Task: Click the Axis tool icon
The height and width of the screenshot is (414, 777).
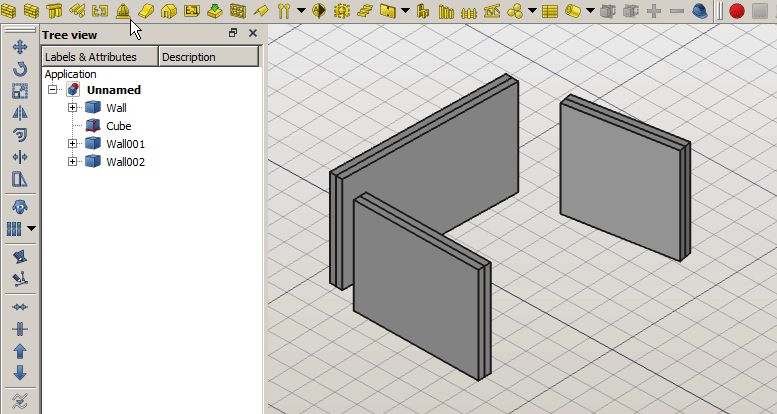Action: point(283,10)
